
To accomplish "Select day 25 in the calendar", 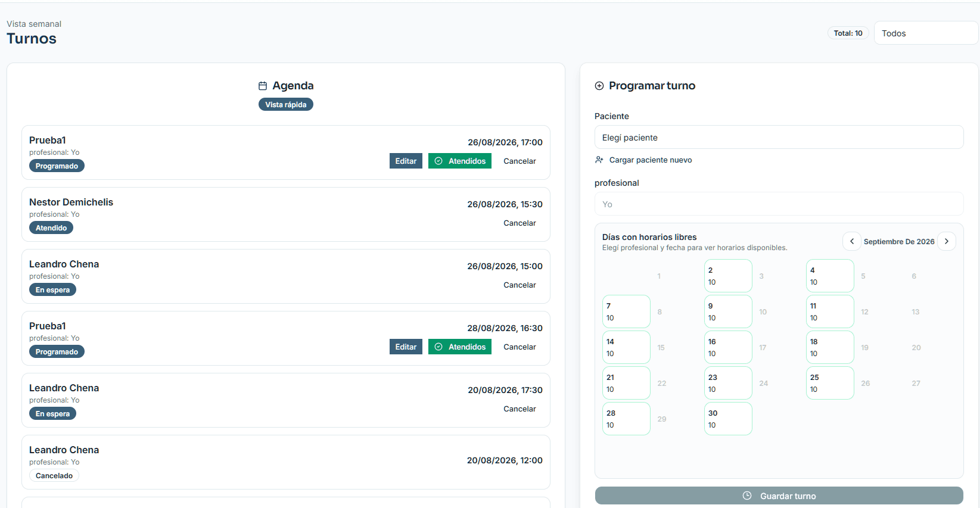I will point(830,383).
